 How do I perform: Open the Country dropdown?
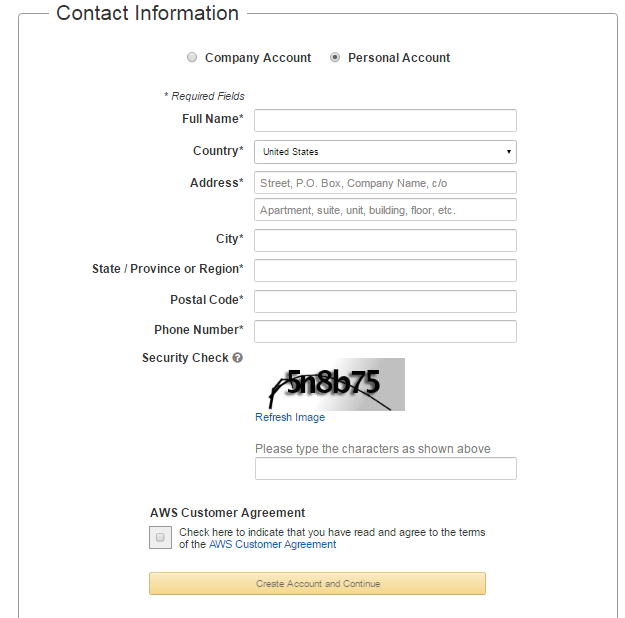tap(385, 152)
